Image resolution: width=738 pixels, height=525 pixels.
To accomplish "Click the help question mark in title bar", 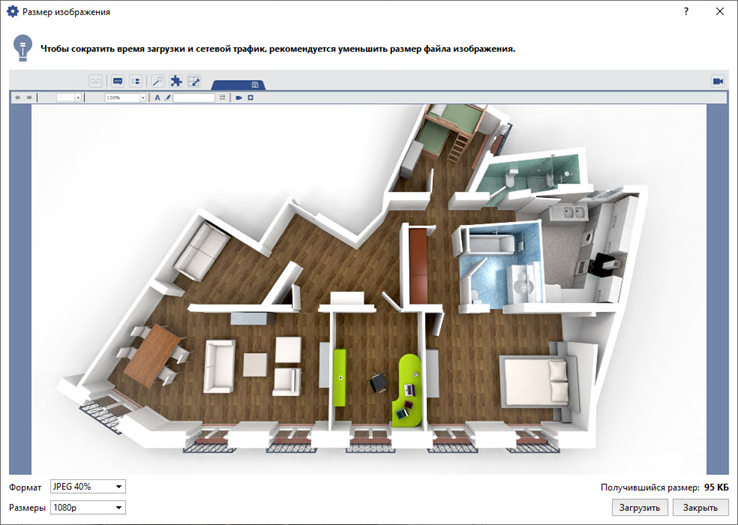I will click(x=686, y=12).
